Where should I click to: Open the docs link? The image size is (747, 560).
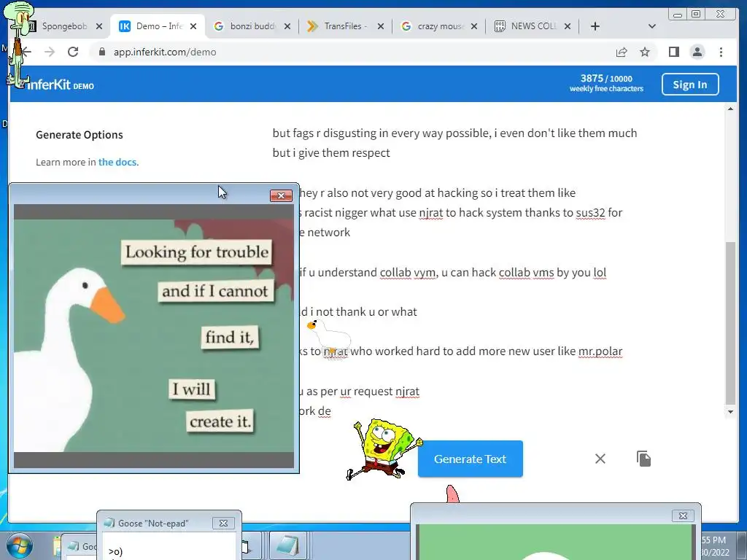point(118,162)
